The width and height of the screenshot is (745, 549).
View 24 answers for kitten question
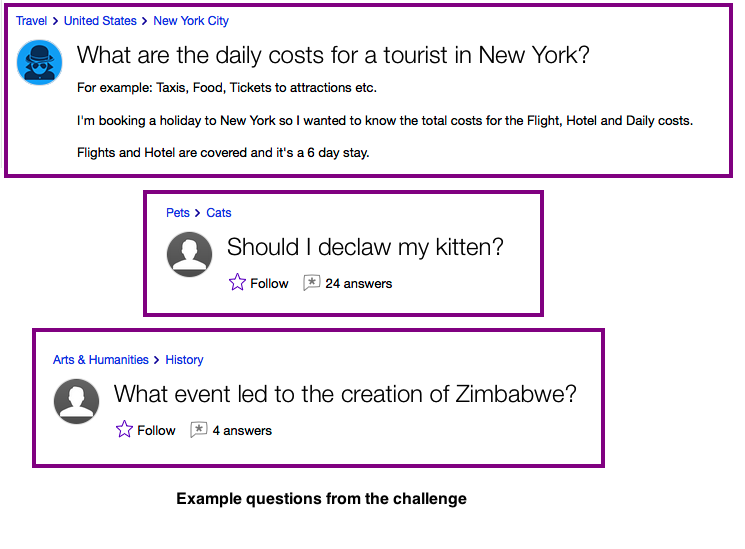coord(358,284)
